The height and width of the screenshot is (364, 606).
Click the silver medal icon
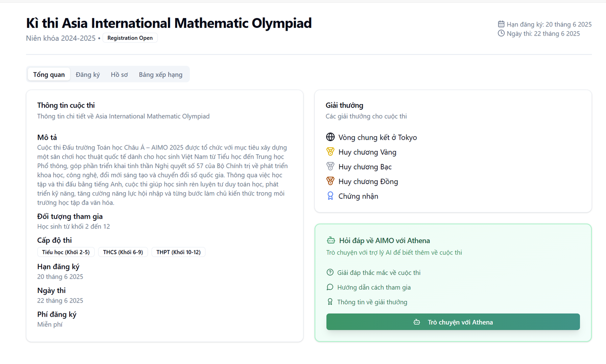(x=330, y=167)
